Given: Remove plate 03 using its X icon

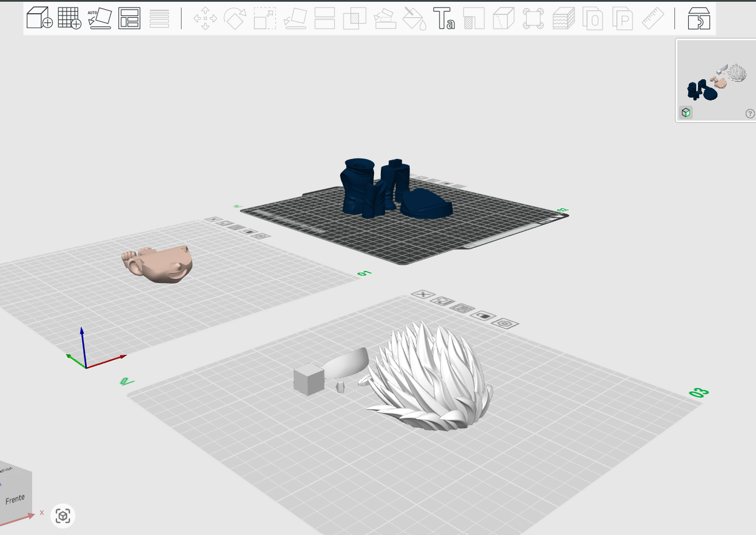Looking at the screenshot, I should click(423, 294).
